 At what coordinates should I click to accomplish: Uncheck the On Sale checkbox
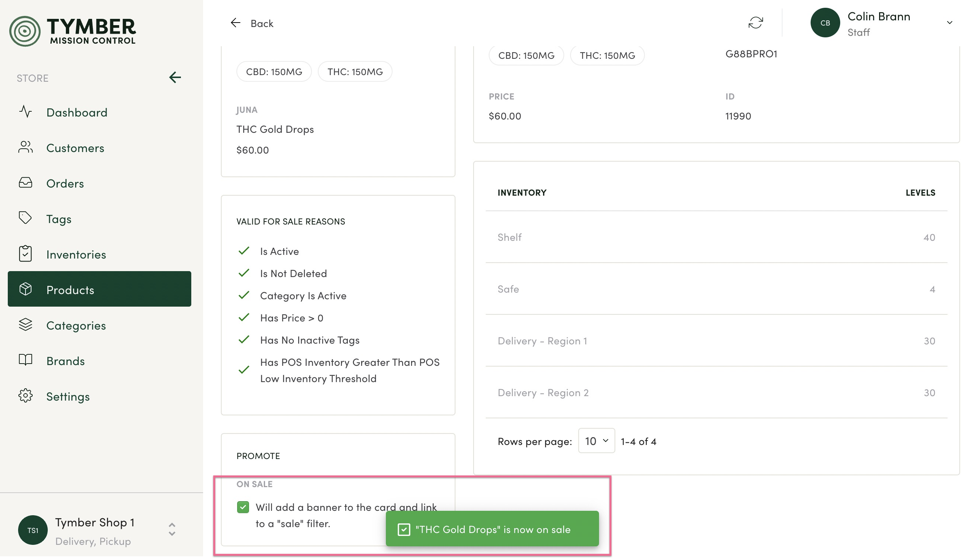243,507
